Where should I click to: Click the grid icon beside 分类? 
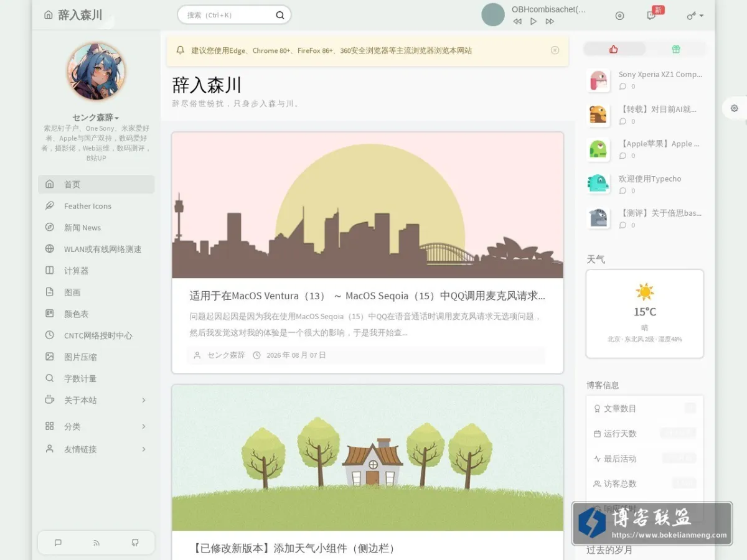click(x=50, y=426)
